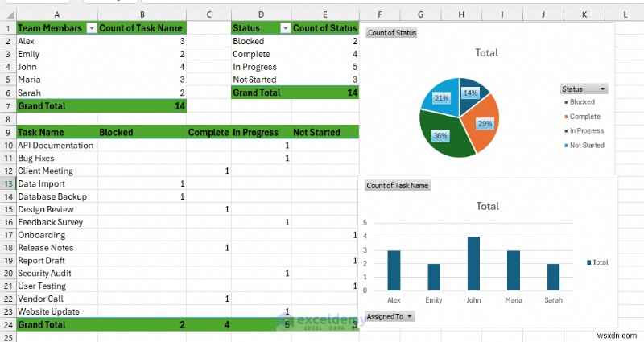Image resolution: width=644 pixels, height=342 pixels.
Task: Select the Emily bar in bar chart
Action: click(x=434, y=277)
